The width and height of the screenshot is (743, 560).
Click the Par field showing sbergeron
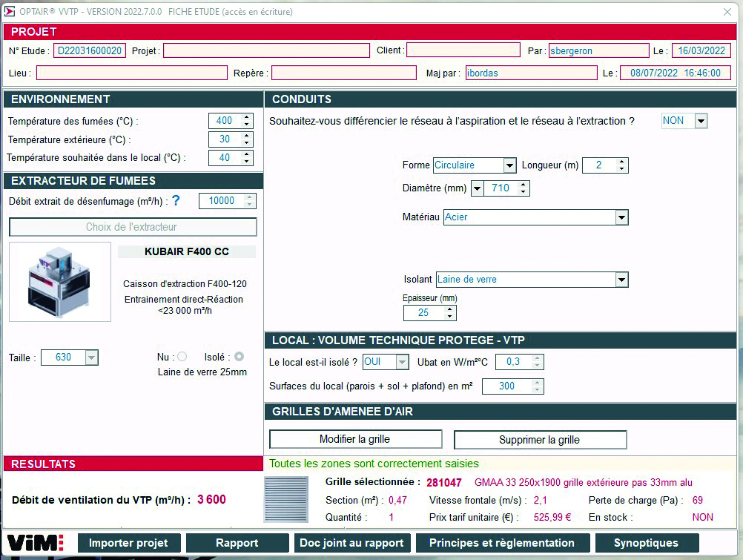(599, 50)
